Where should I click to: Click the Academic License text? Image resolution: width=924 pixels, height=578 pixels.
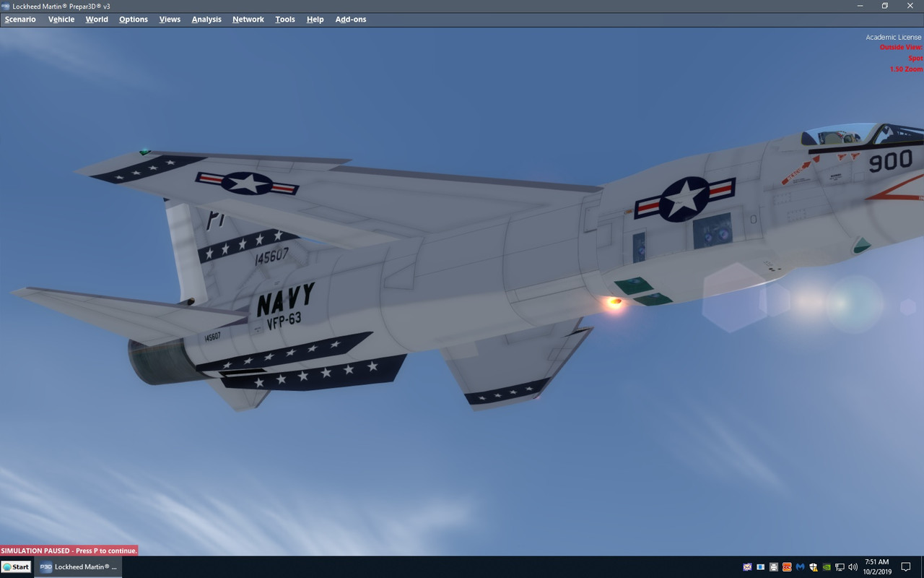(894, 37)
